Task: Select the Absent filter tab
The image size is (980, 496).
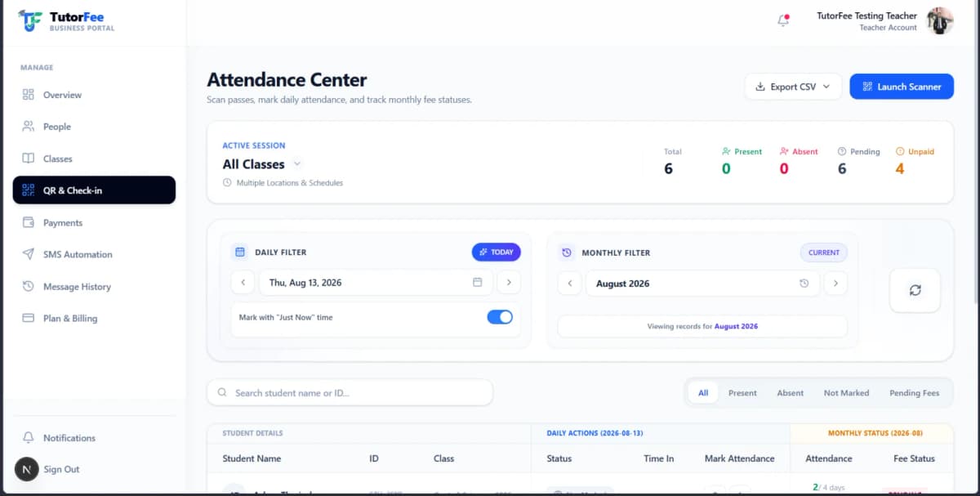Action: point(790,393)
